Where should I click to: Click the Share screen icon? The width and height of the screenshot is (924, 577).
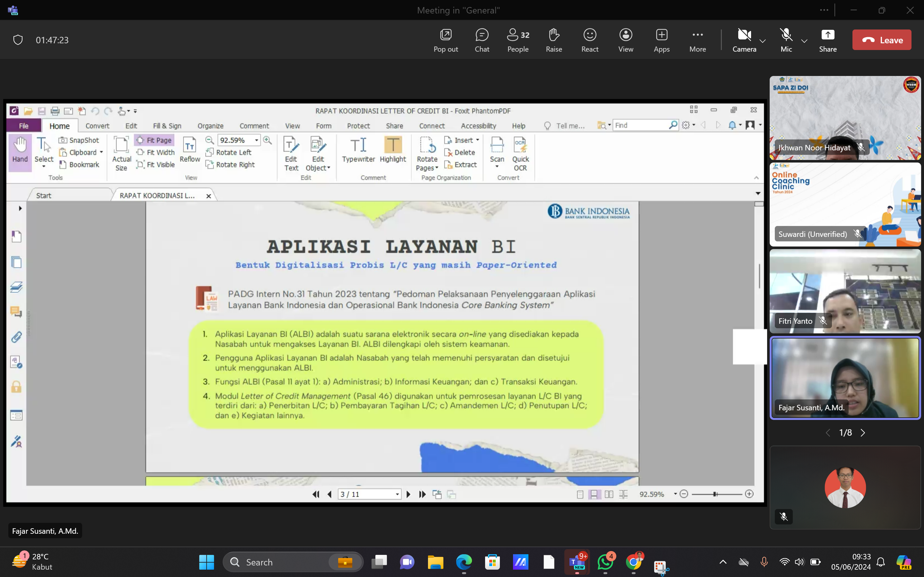[x=827, y=40]
